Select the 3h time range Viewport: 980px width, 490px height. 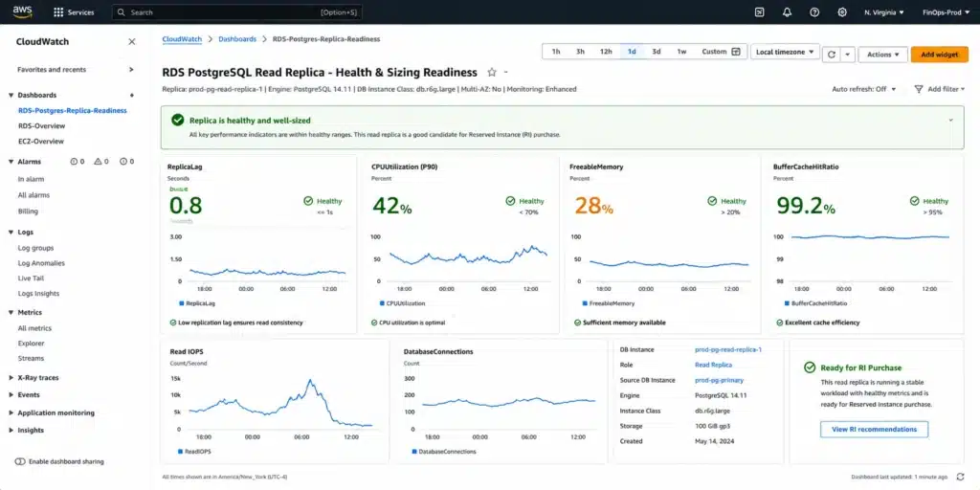point(580,52)
